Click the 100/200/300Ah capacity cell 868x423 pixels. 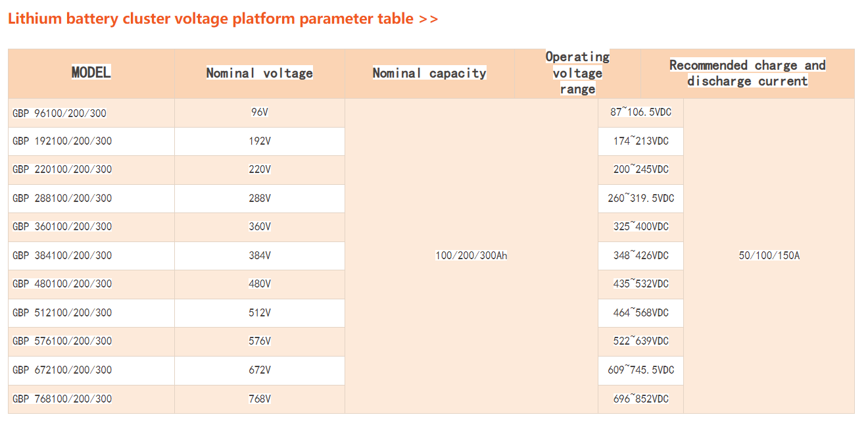(x=471, y=255)
